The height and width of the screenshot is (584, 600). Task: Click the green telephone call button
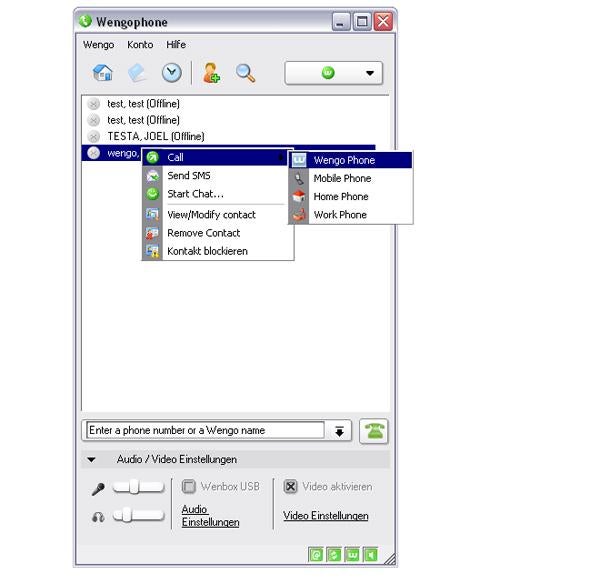point(374,431)
